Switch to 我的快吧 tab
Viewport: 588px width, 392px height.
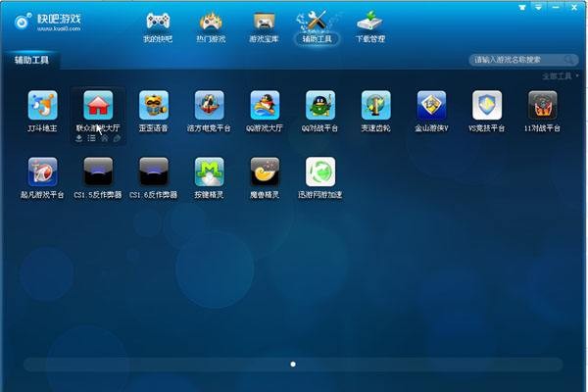click(x=158, y=27)
